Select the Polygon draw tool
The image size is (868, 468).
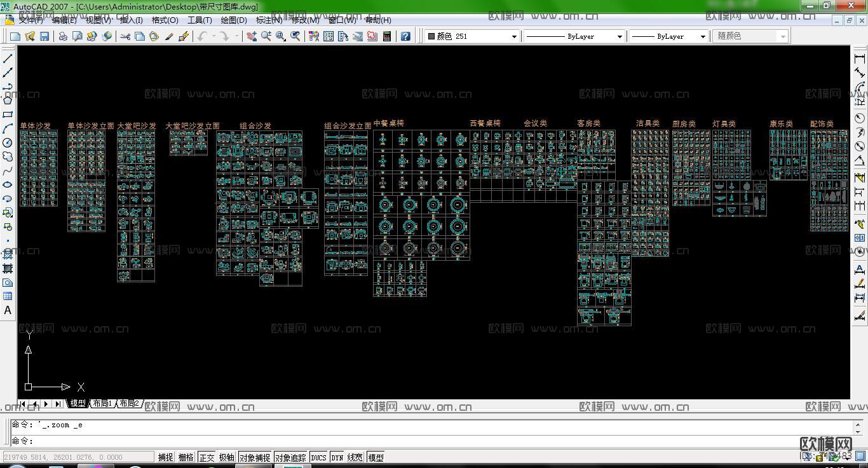[8, 100]
